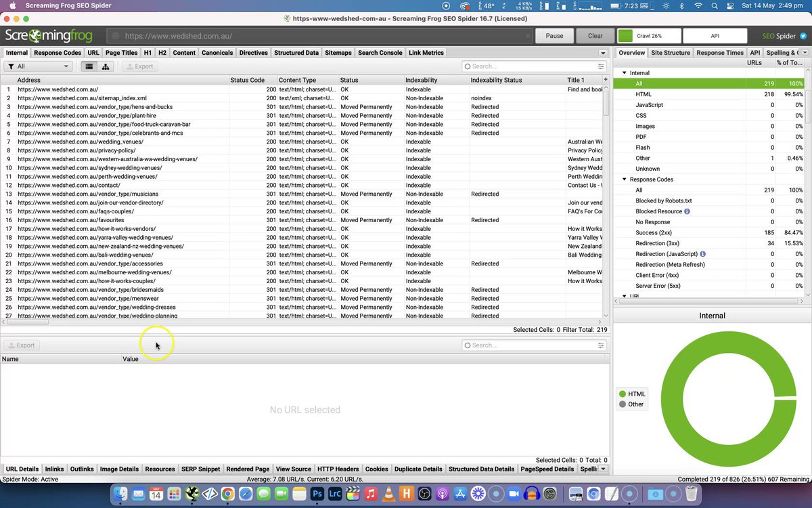The width and height of the screenshot is (812, 508).
Task: Open VLC from the Dock
Action: coord(388,495)
